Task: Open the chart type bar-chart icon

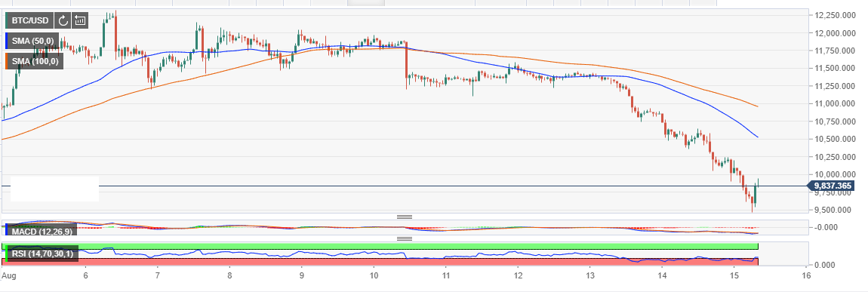Action: pos(80,21)
